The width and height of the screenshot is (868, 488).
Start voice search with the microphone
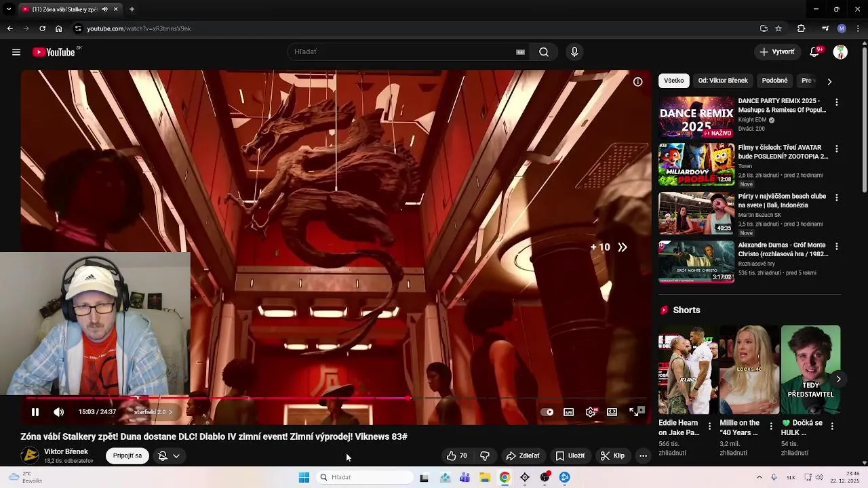coord(574,52)
